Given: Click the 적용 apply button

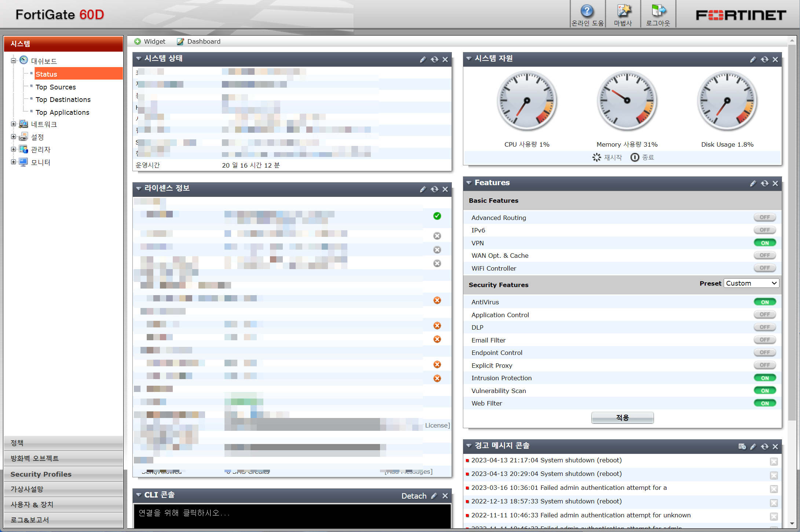Looking at the screenshot, I should click(622, 418).
